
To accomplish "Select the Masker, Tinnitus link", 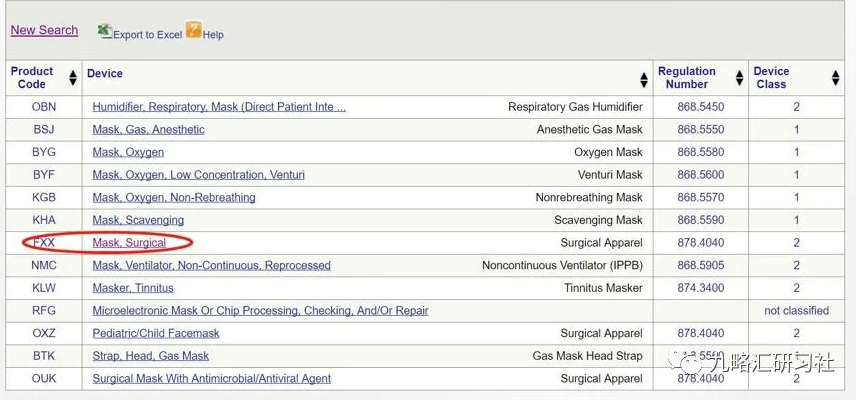I will pos(138,288).
